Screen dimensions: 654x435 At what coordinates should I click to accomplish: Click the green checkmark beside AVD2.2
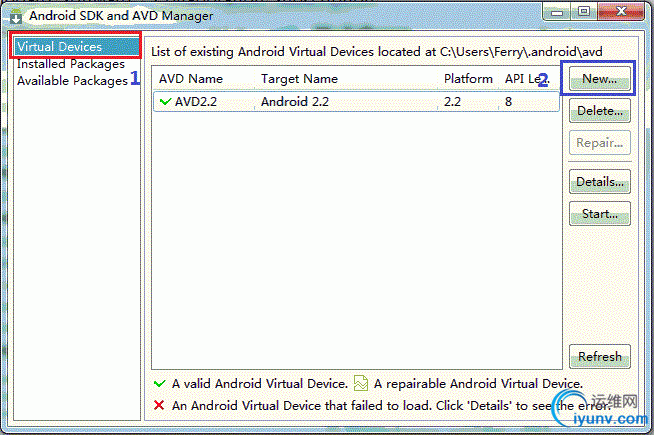tap(165, 101)
